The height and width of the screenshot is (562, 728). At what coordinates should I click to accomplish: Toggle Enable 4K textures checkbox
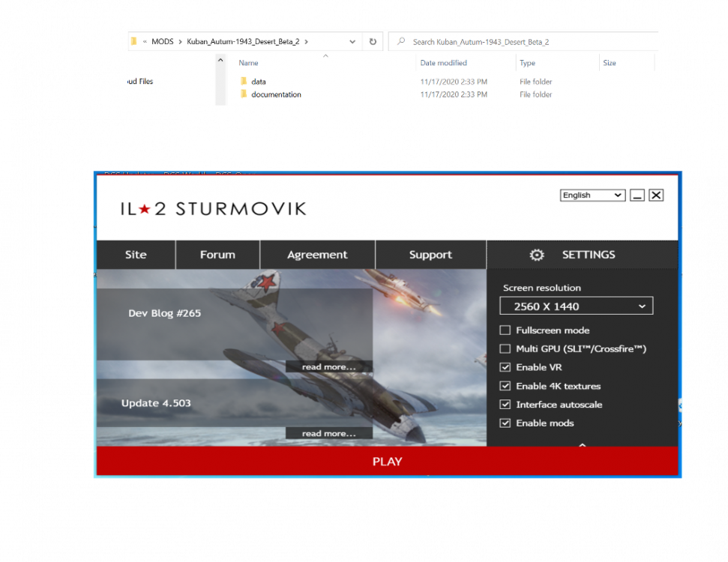505,386
